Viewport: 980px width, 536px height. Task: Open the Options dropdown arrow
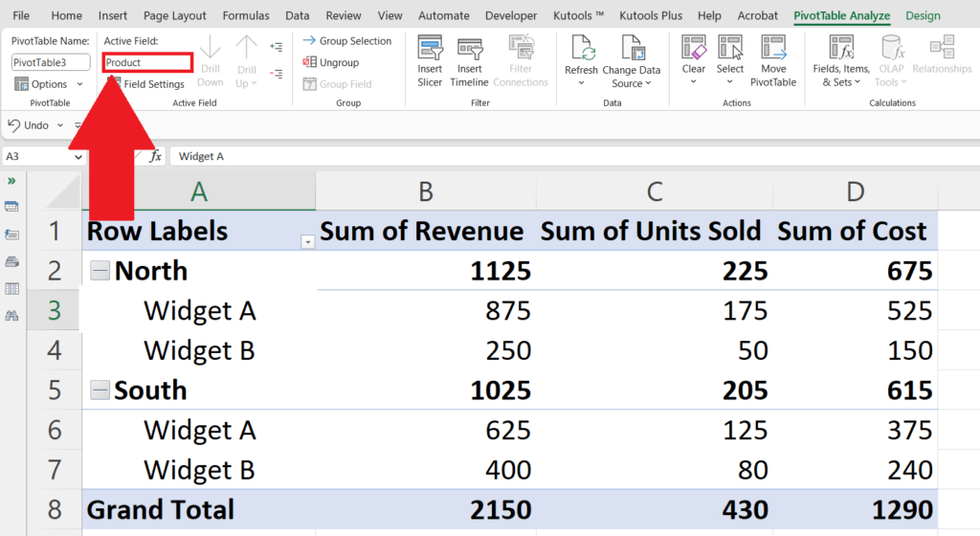[79, 83]
